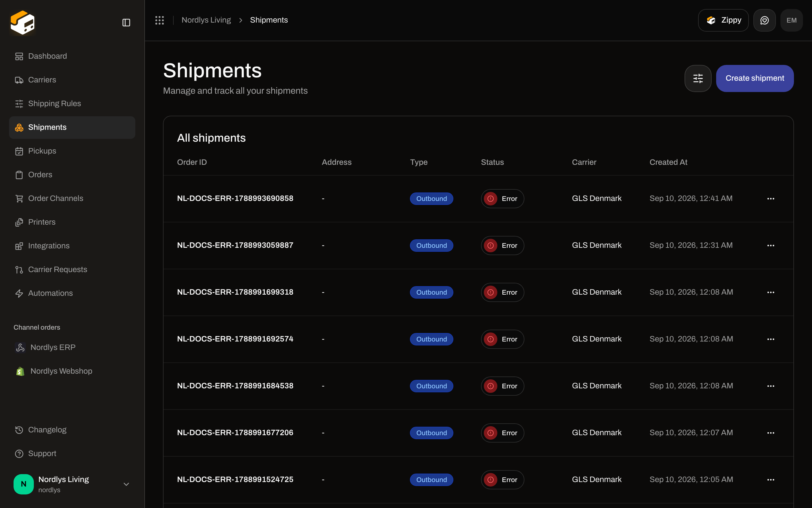Click the Error status of order 1788993059887
812x508 pixels.
[x=502, y=246]
